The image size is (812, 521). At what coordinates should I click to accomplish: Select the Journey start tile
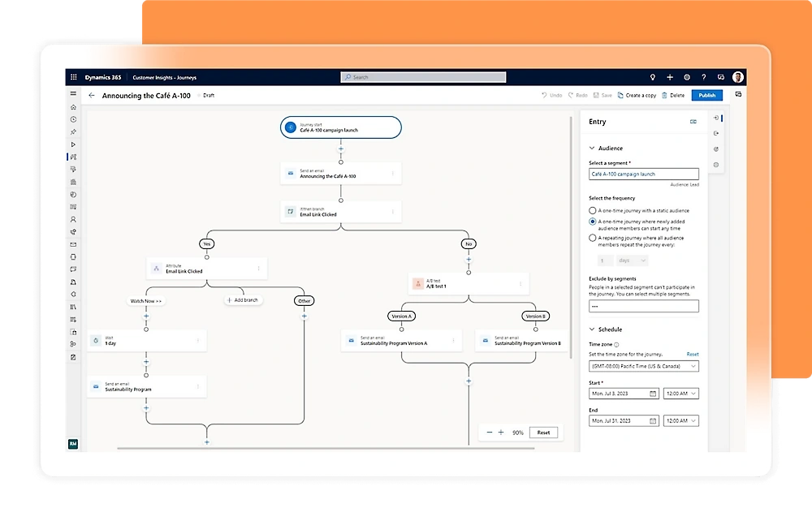tap(341, 127)
